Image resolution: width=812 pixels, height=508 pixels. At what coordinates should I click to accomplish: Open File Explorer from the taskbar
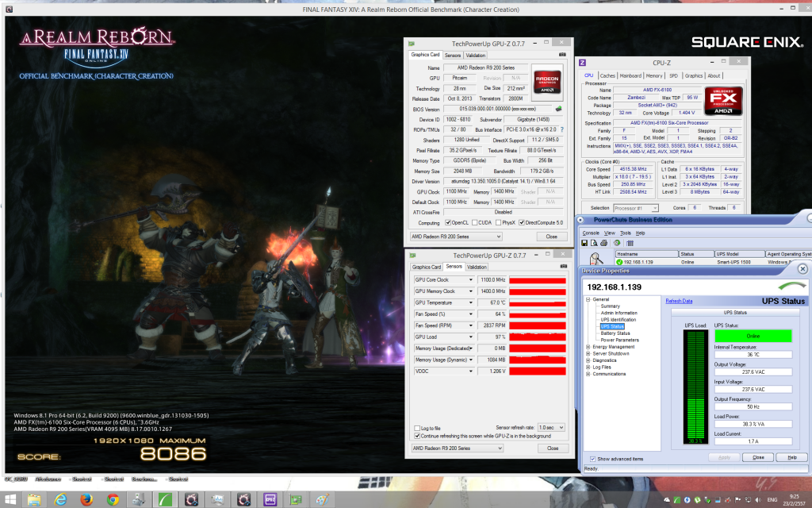click(x=34, y=500)
